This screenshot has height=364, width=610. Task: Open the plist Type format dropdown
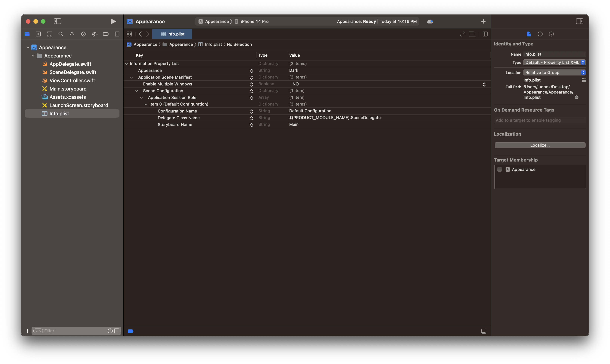pyautogui.click(x=554, y=63)
